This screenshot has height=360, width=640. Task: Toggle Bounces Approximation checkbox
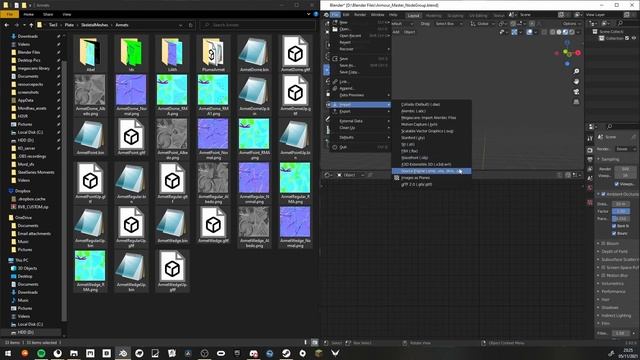(614, 233)
